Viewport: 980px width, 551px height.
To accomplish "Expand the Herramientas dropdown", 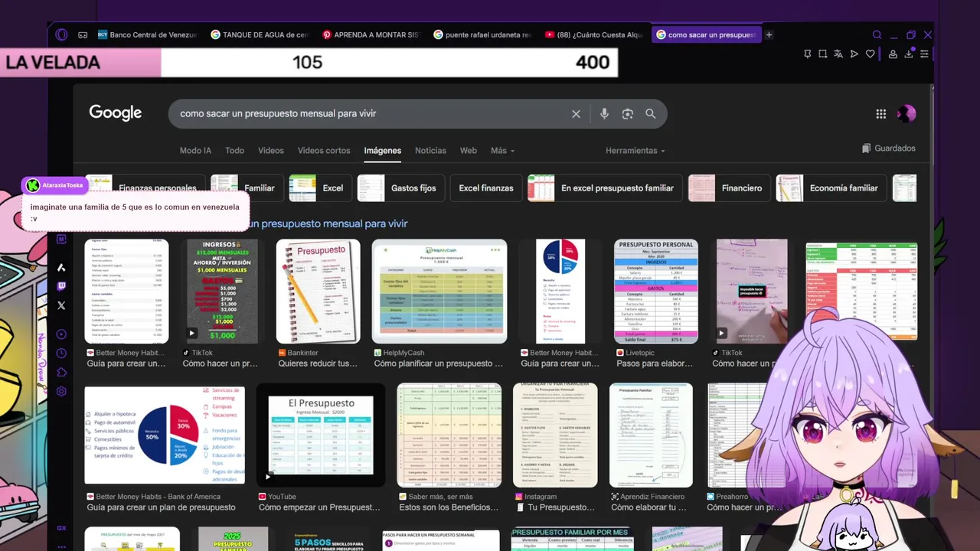I will (635, 151).
